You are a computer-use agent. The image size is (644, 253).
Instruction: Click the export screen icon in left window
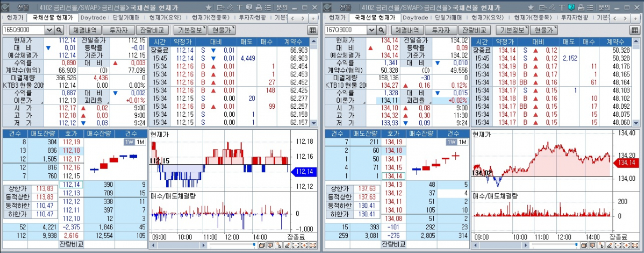[220, 8]
